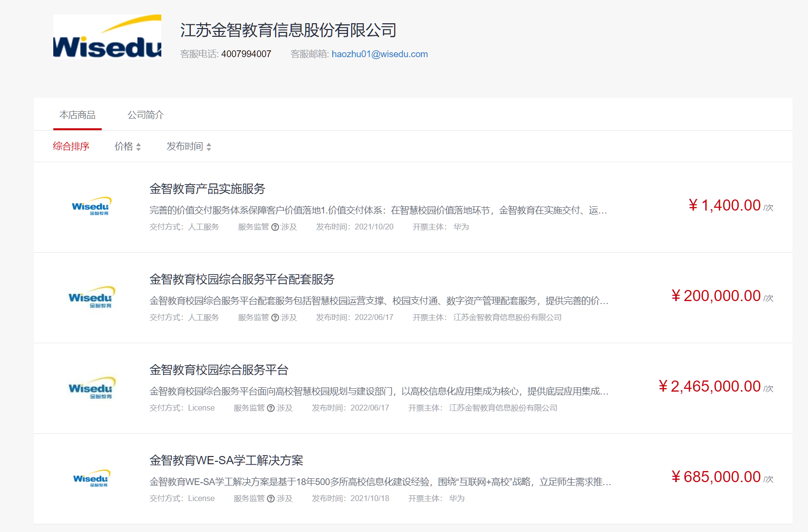Open 金智教育校园综合服务平台 product title
This screenshot has width=808, height=532.
tap(219, 370)
